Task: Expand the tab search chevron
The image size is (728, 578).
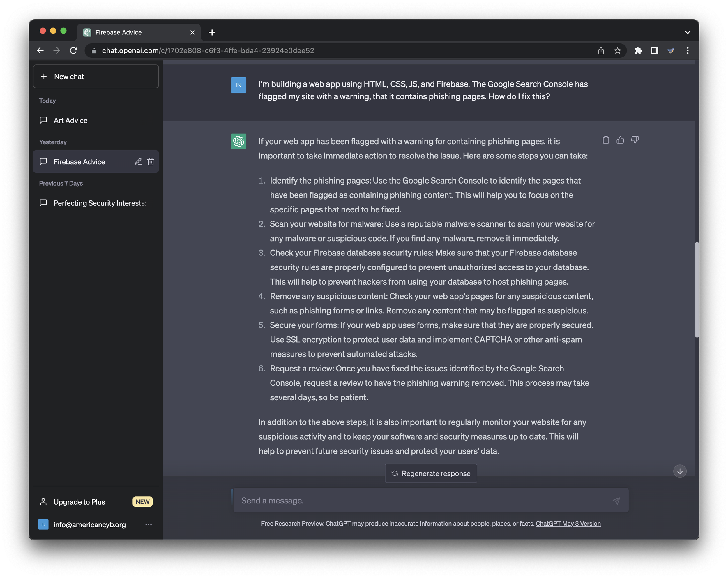Action: [688, 32]
